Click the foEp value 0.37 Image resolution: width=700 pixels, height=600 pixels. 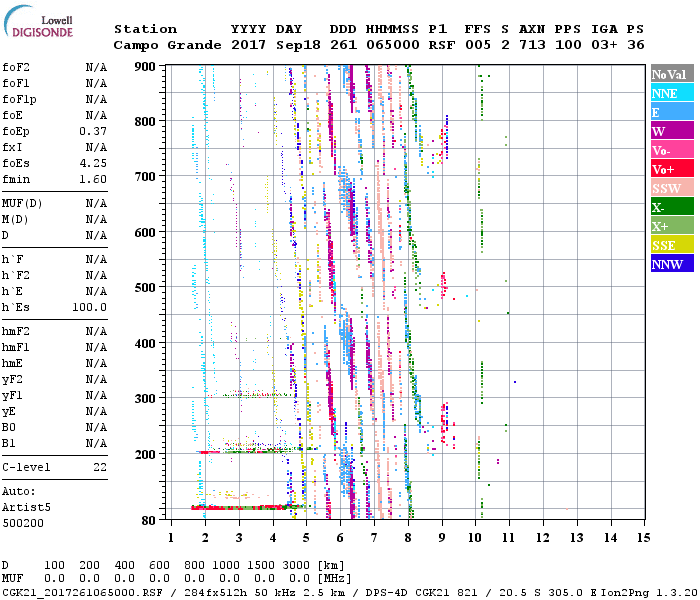93,131
